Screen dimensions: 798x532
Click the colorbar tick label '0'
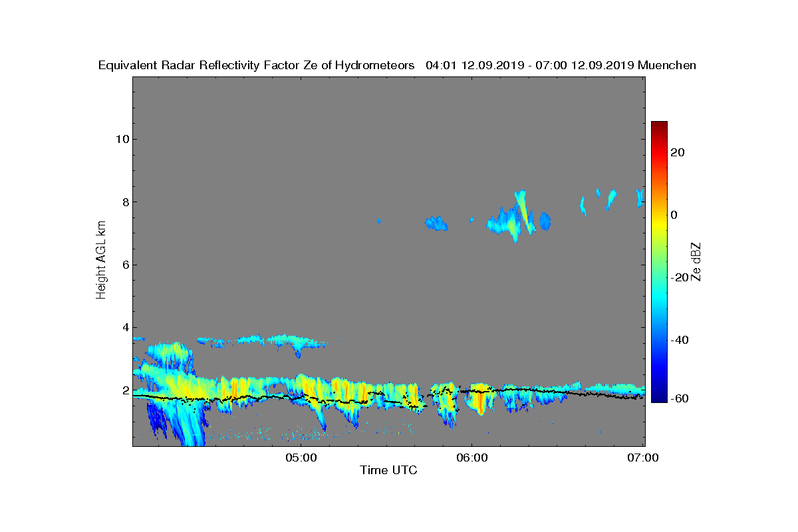coord(675,215)
